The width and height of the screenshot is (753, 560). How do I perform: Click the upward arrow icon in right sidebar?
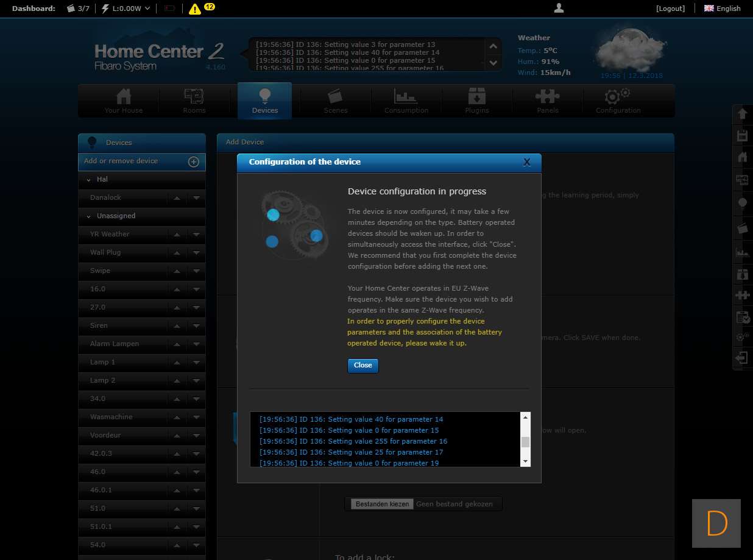[x=742, y=114]
